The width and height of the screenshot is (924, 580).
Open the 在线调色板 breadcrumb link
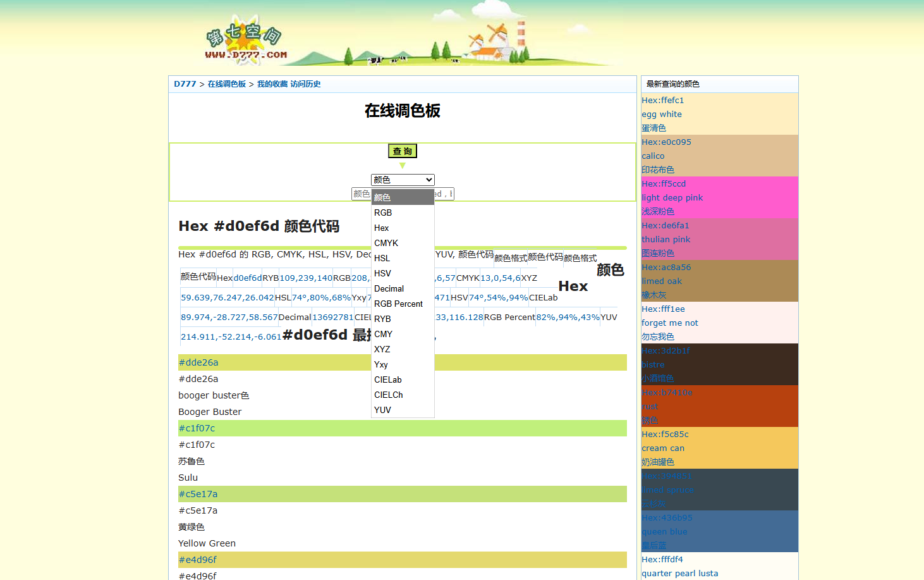click(x=226, y=84)
